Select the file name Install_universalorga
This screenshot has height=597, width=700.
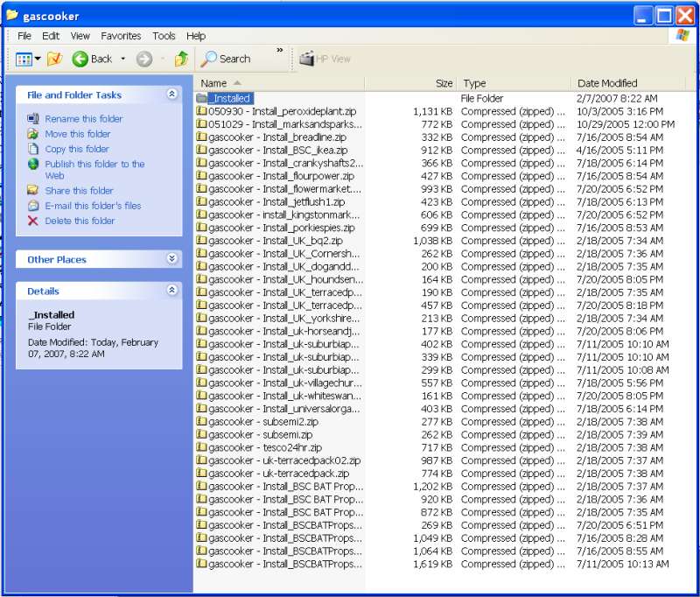283,409
